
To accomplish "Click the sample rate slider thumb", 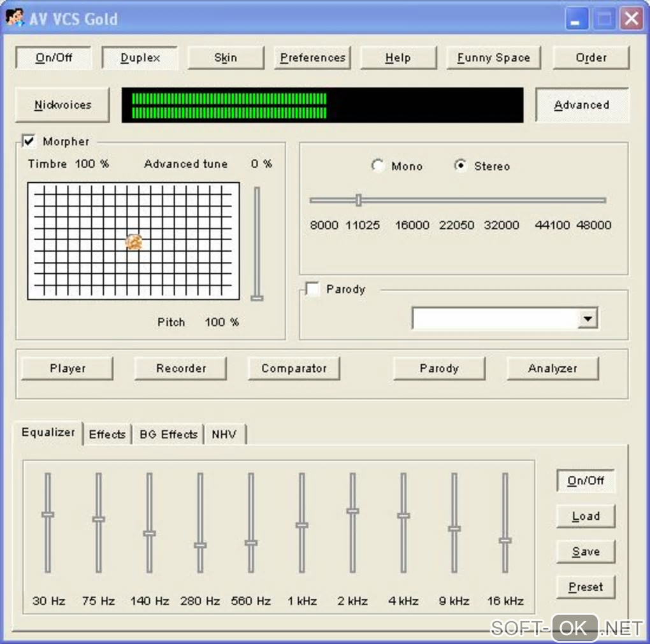I will (x=359, y=200).
